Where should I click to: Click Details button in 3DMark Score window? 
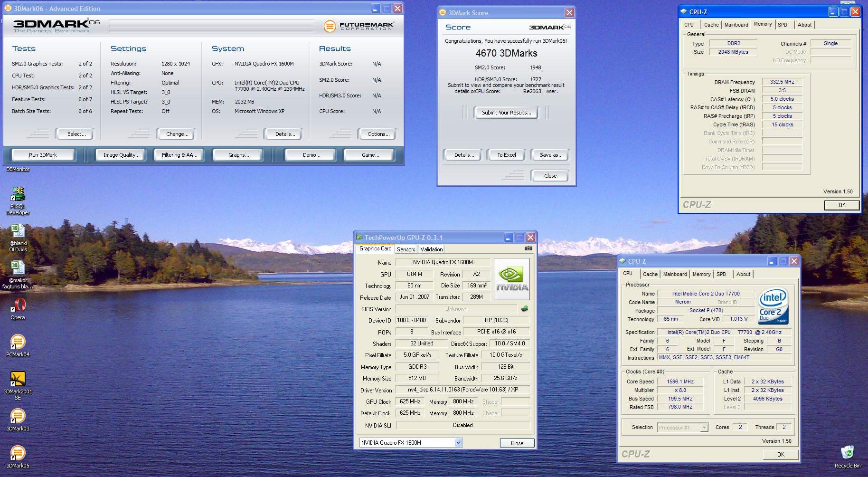pyautogui.click(x=464, y=155)
